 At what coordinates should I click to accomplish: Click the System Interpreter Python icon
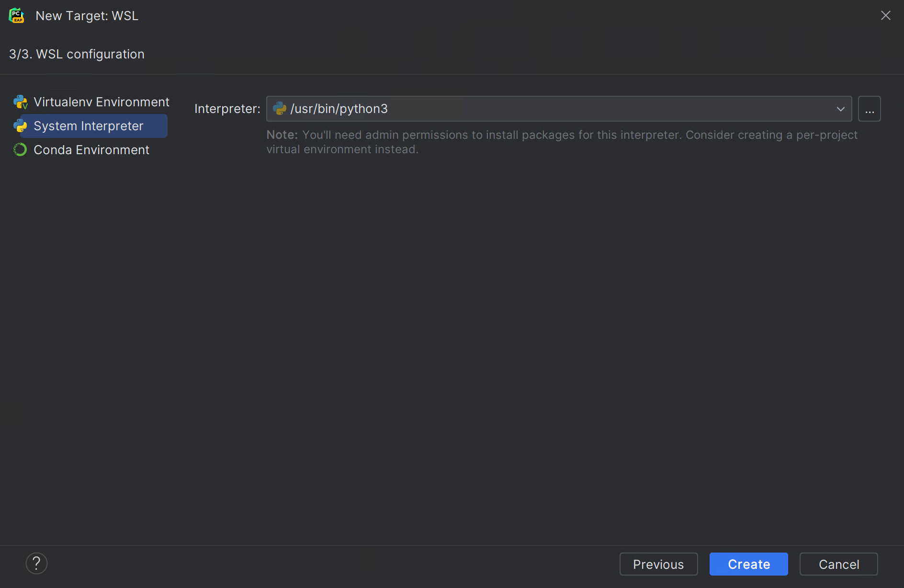coord(20,126)
